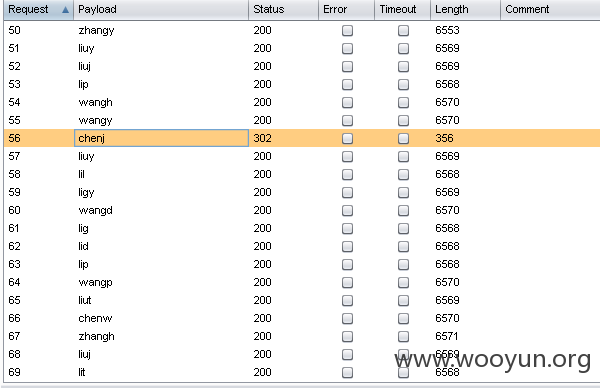Select lip payload in request 53
Viewport: 600px width, 388px height.
point(161,84)
